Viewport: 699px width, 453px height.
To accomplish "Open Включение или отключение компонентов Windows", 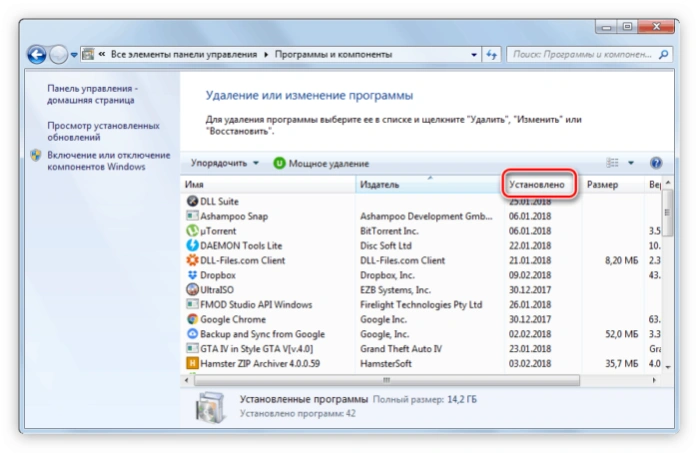I will [109, 161].
